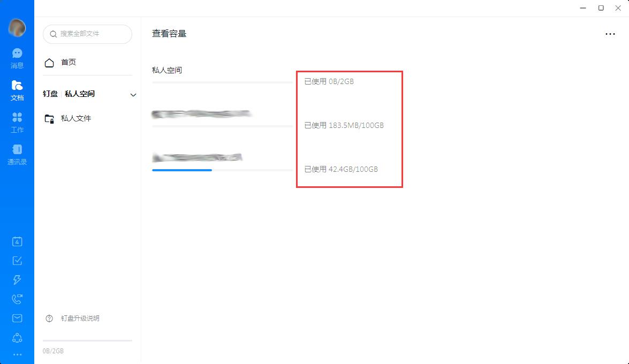Screen dimensions: 629x364
Task: Click the user profile avatar
Action: point(17,28)
